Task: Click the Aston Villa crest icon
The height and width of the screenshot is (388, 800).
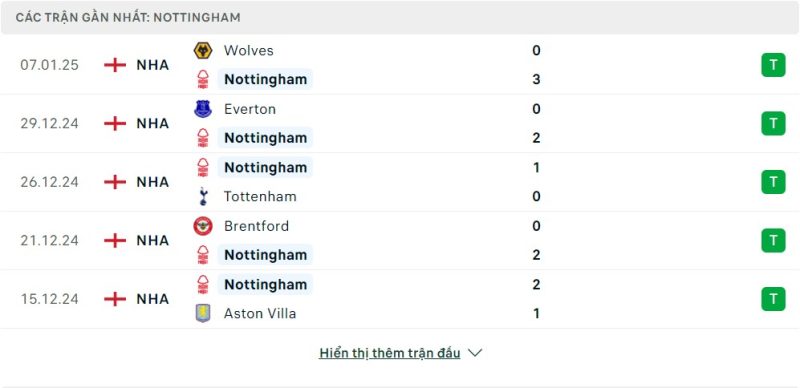Action: [x=203, y=313]
